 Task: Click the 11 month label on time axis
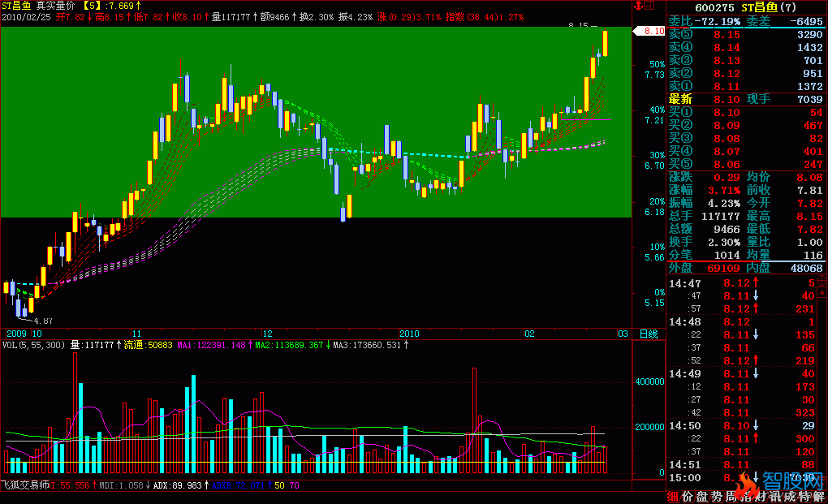point(136,334)
